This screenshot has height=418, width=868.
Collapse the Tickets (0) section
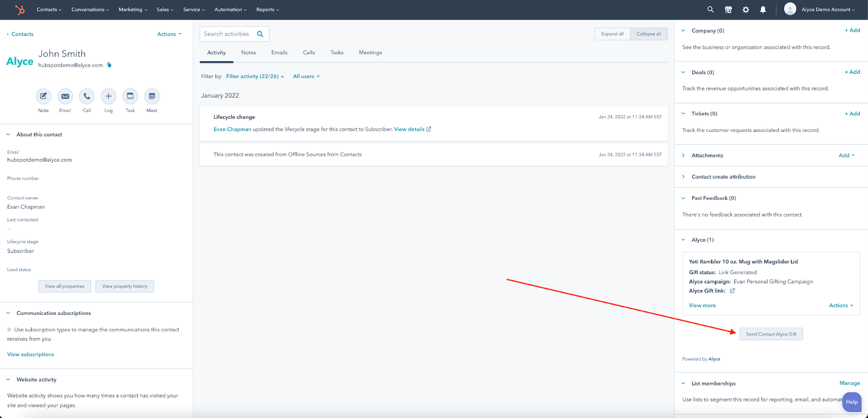(684, 114)
